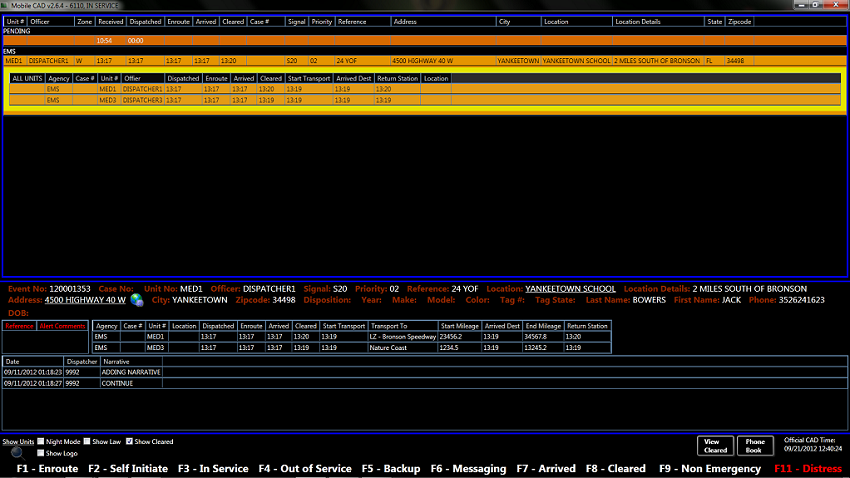The width and height of the screenshot is (850, 478).
Task: Sort the call list by Priority column header
Action: click(321, 21)
